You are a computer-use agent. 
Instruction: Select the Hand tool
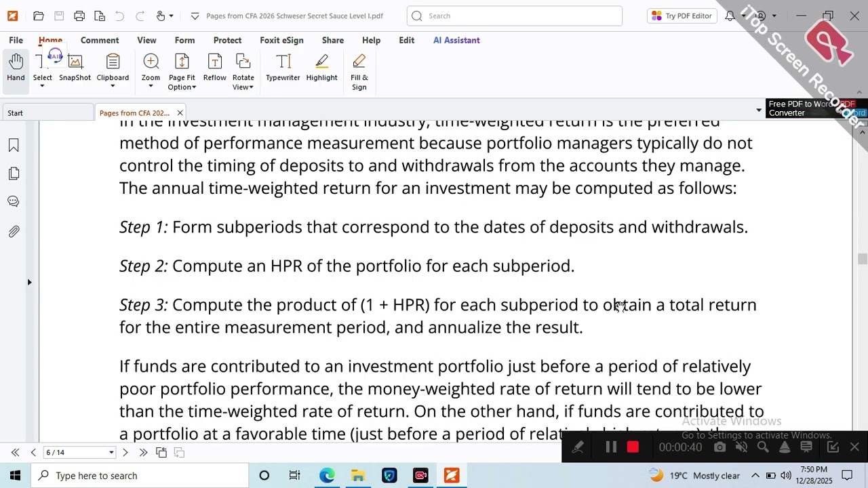16,68
